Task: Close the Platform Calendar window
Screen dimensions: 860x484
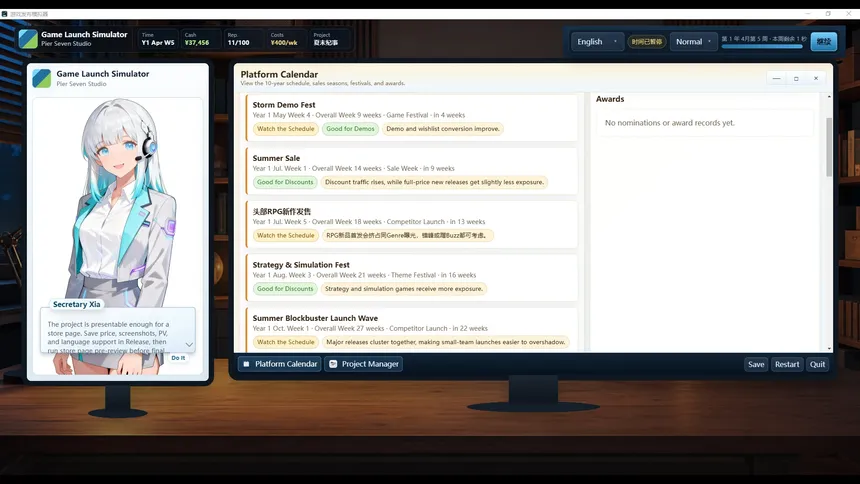Action: coord(816,78)
